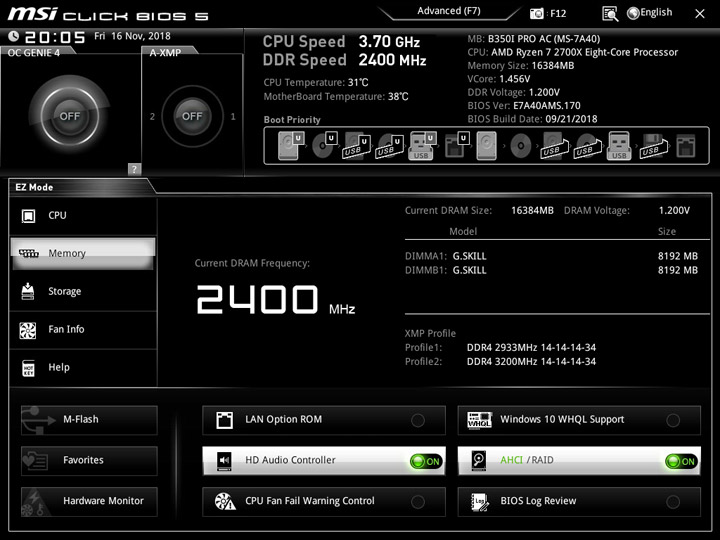Open the M-Flash utility

[89, 420]
